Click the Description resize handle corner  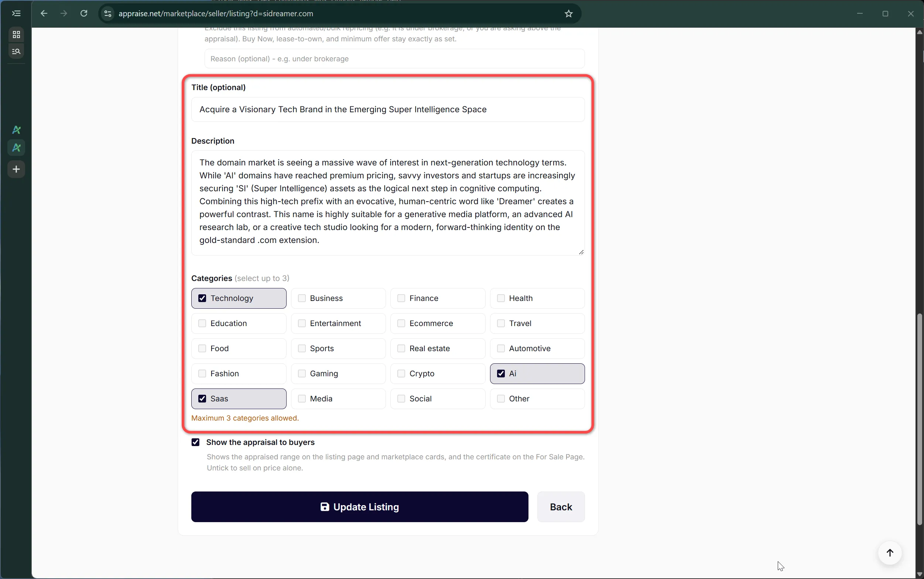pyautogui.click(x=581, y=251)
